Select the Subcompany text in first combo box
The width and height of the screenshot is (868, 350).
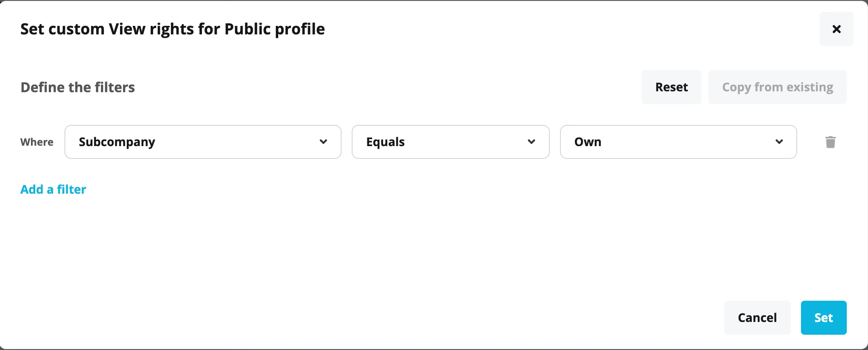[x=117, y=142]
